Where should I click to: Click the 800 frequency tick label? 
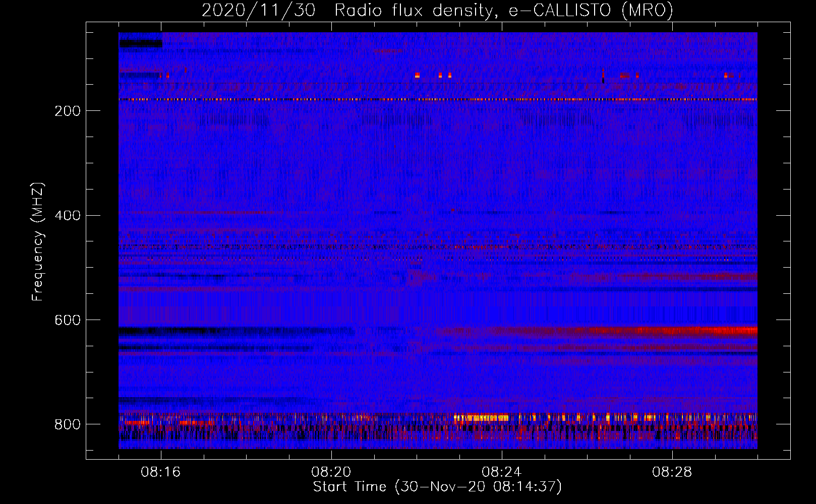(67, 424)
